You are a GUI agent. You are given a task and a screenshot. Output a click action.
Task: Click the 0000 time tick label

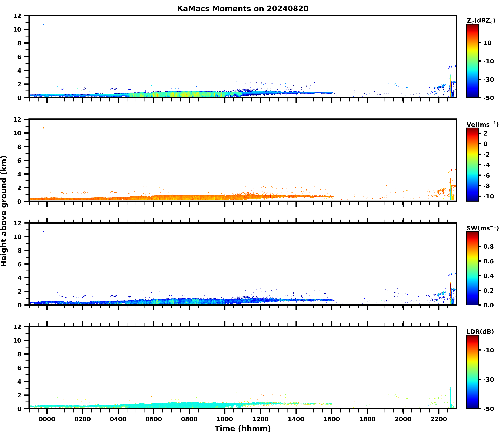point(47,419)
